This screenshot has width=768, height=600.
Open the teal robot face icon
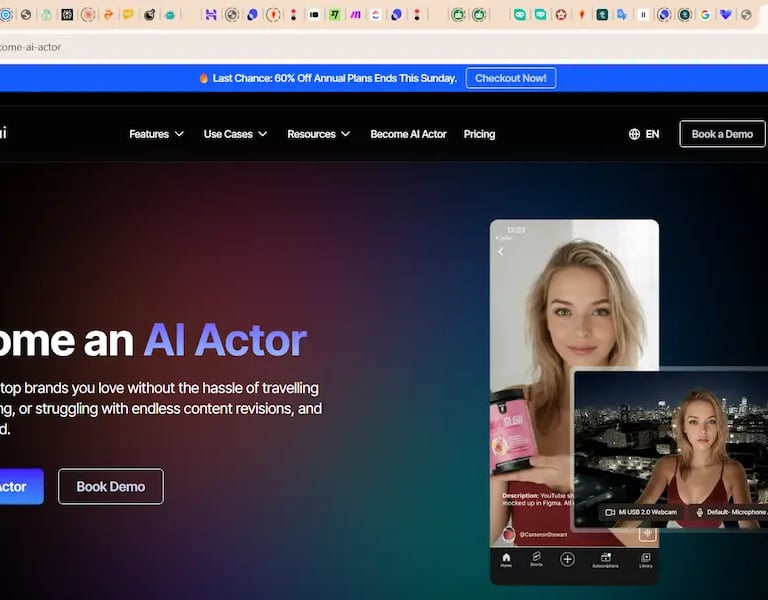pos(170,15)
